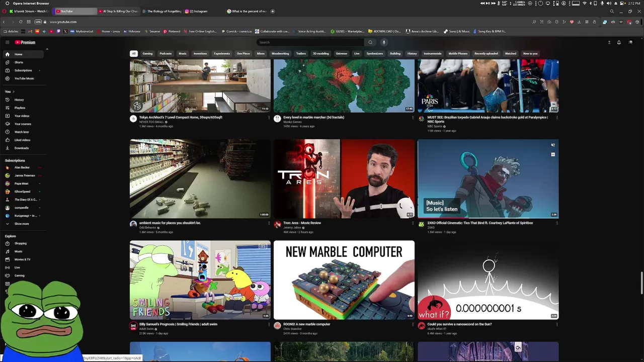Click the page vertical scrollbar thumb
Viewport: 644px width, 362px height.
coord(641,283)
